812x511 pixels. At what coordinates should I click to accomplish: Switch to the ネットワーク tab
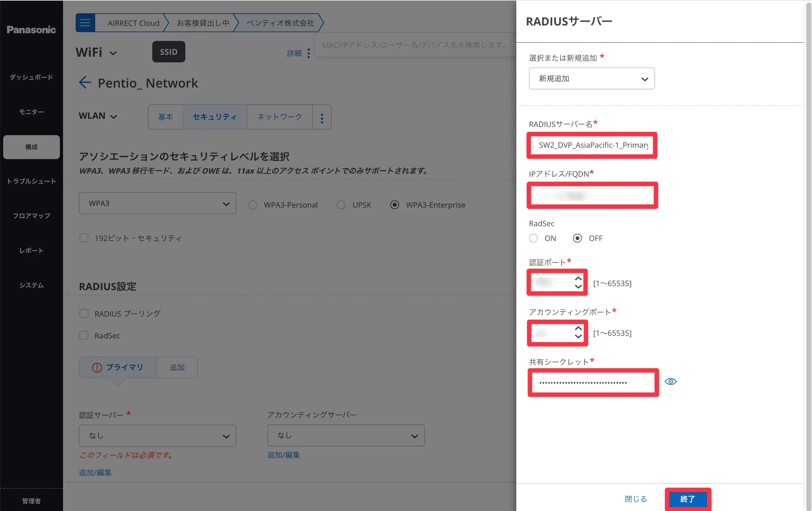pos(280,117)
